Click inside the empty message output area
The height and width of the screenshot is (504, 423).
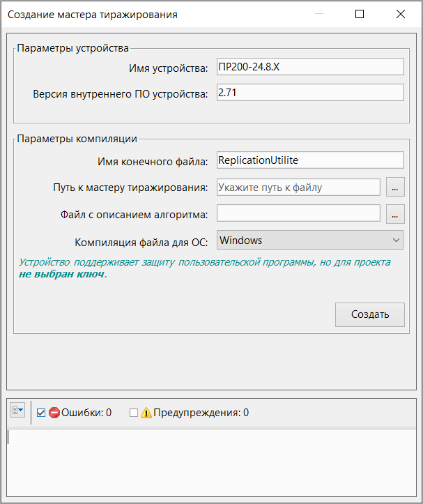pyautogui.click(x=209, y=464)
